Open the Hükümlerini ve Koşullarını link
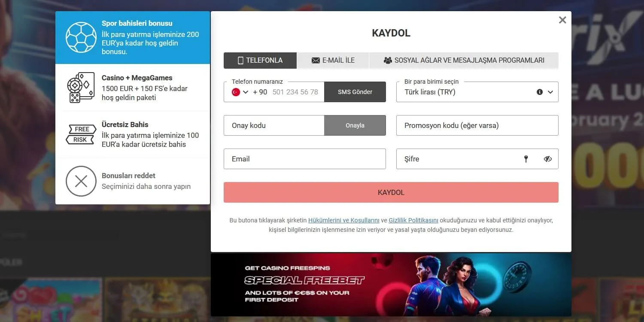The width and height of the screenshot is (644, 322). [x=344, y=220]
